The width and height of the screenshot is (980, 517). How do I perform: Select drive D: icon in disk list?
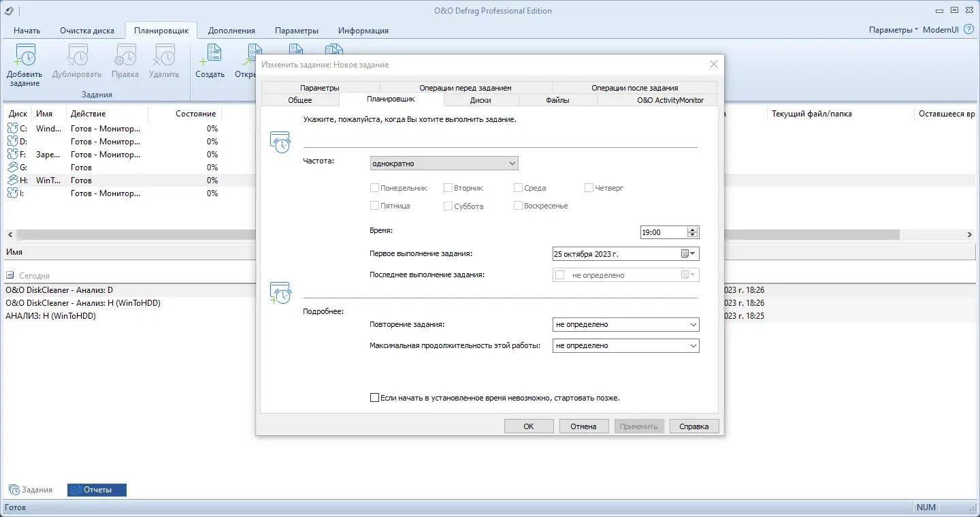coord(13,141)
